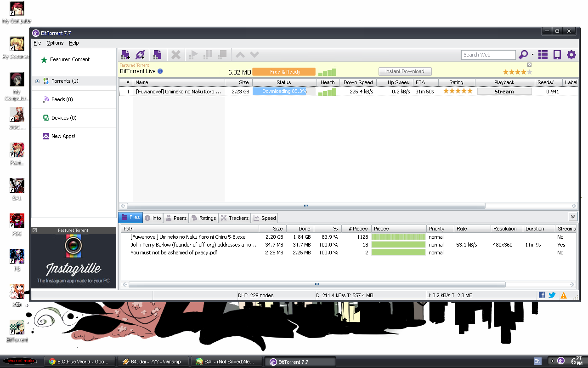The image size is (588, 368).
Task: Select Featured Content in the sidebar
Action: [x=70, y=59]
